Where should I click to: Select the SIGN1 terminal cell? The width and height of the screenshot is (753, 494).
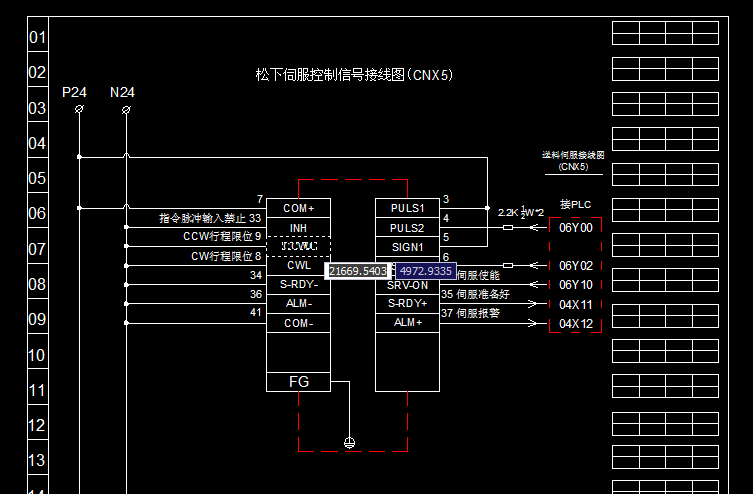[x=407, y=246]
